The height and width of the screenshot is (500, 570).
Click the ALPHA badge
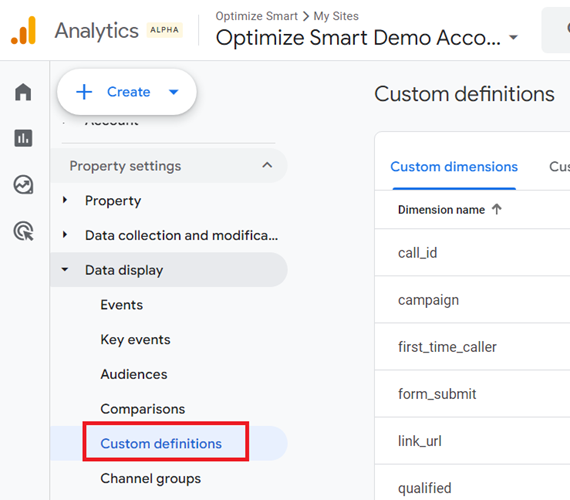pos(164,30)
